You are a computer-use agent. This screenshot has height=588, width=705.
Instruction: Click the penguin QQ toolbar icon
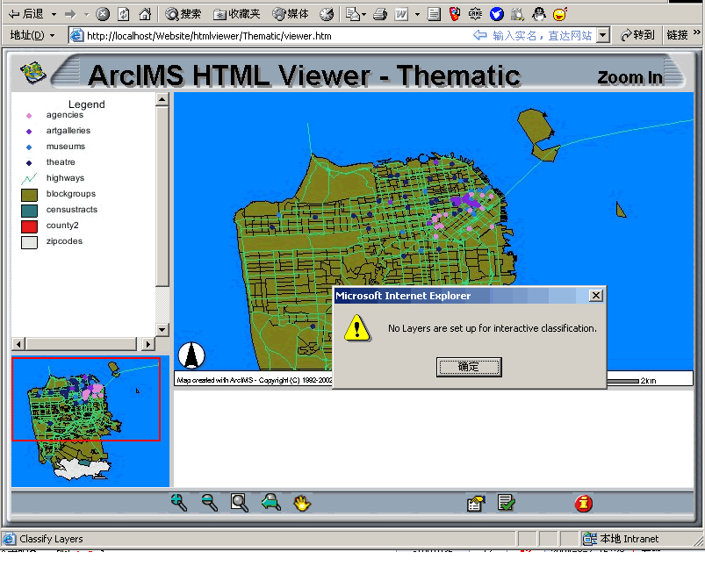tap(539, 14)
